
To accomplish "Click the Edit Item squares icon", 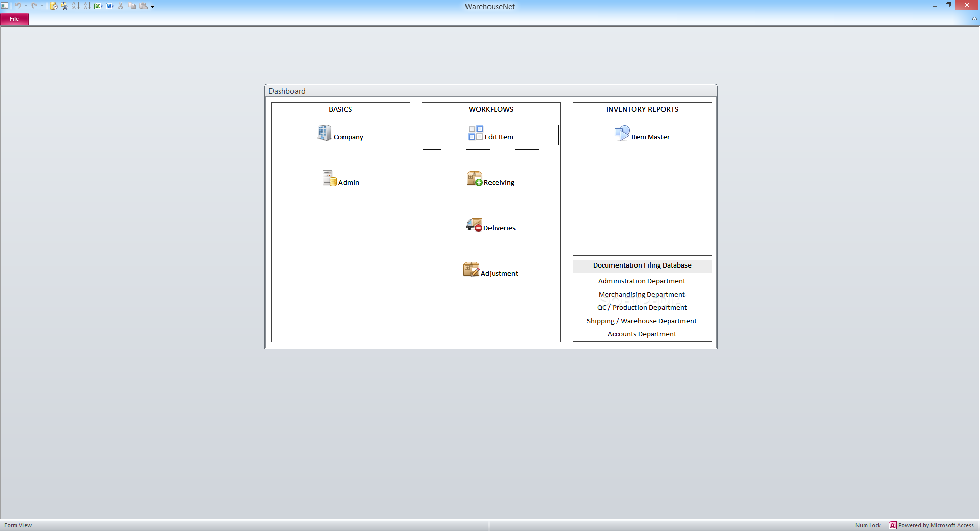I will coord(476,133).
